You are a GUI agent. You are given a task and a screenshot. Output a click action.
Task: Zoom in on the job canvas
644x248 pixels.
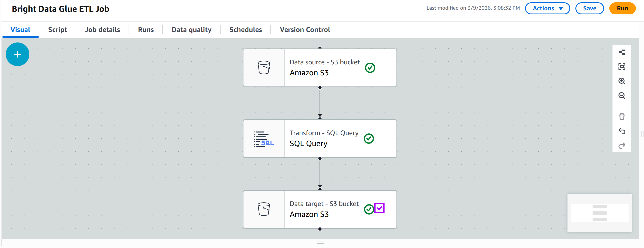[x=622, y=81]
